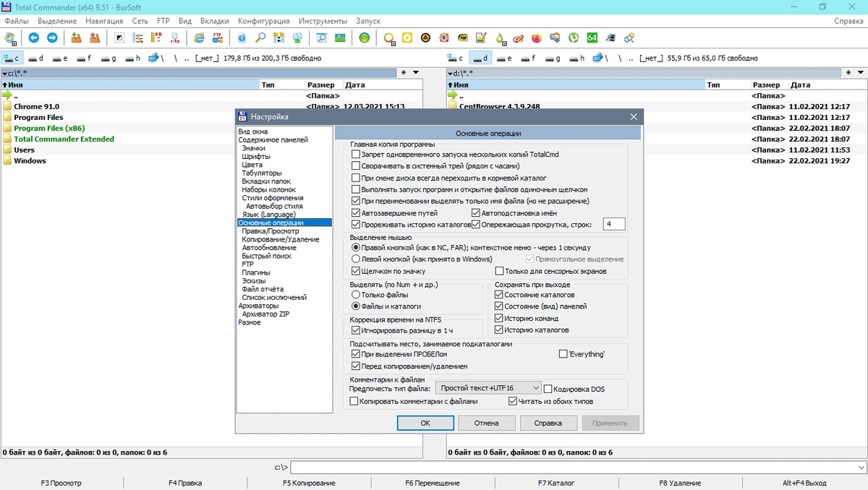The width and height of the screenshot is (868, 490).
Task: Click the Synchronize directories toolbar icon
Action: pyautogui.click(x=278, y=38)
